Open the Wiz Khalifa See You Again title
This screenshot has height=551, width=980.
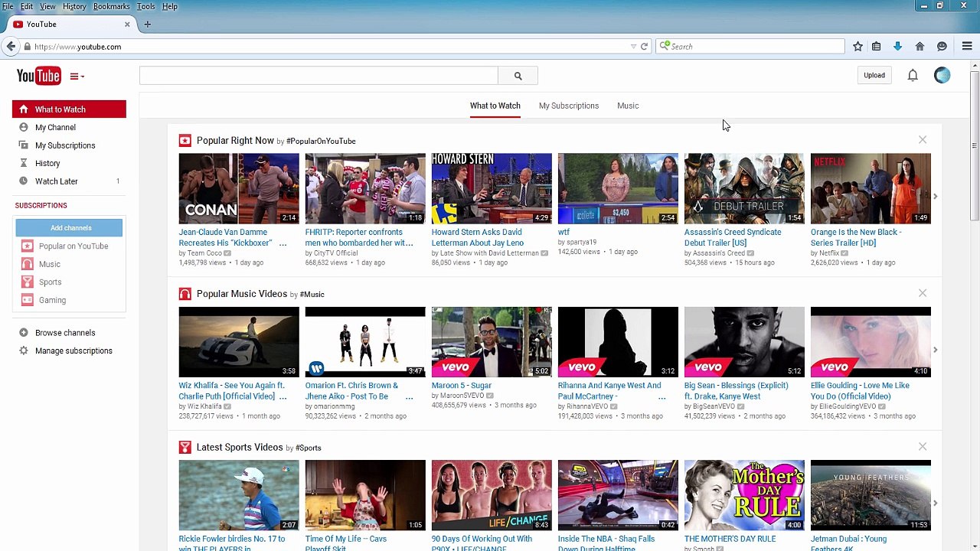point(232,391)
